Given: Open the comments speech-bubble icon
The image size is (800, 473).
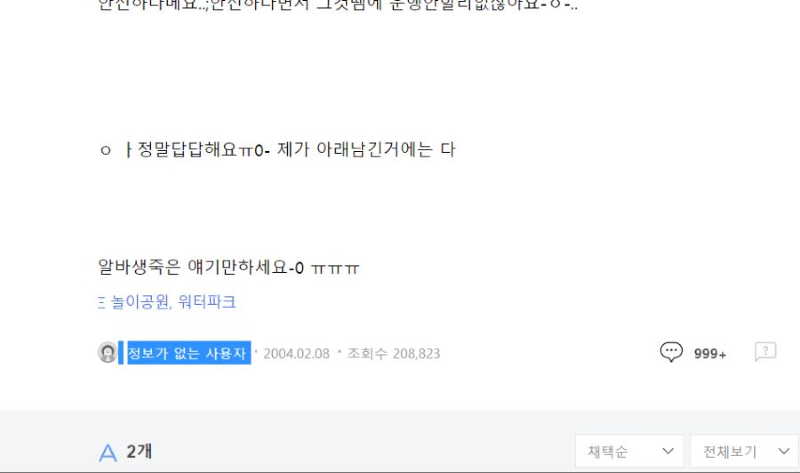Looking at the screenshot, I should [x=671, y=352].
